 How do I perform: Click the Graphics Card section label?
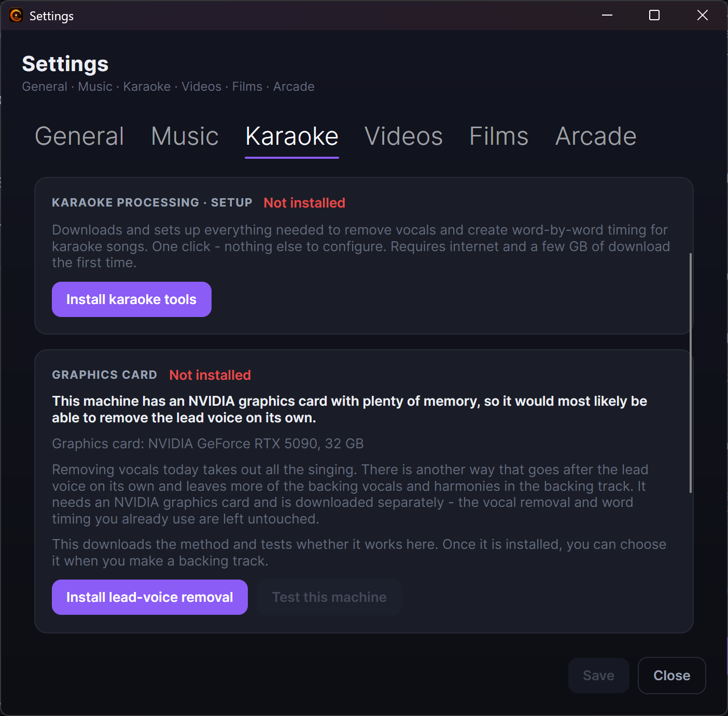pos(105,375)
